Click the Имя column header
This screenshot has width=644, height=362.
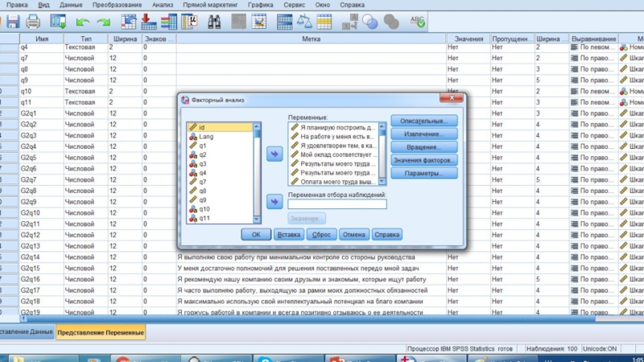[x=42, y=39]
